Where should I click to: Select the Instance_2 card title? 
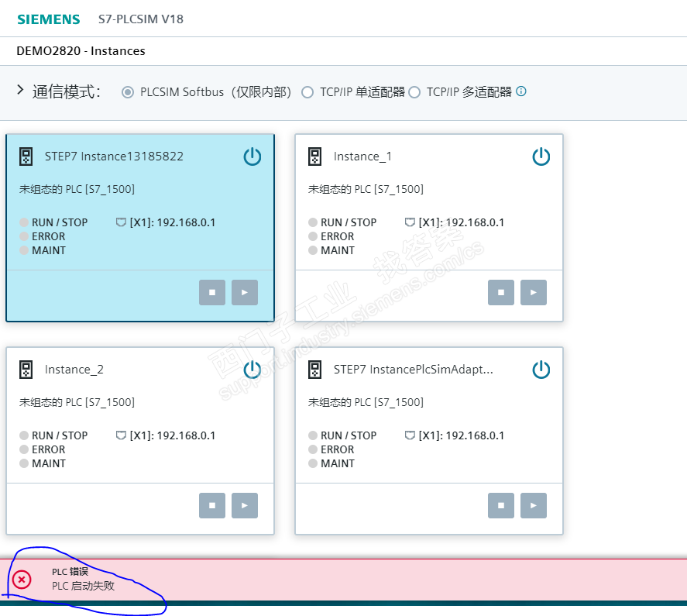point(74,370)
